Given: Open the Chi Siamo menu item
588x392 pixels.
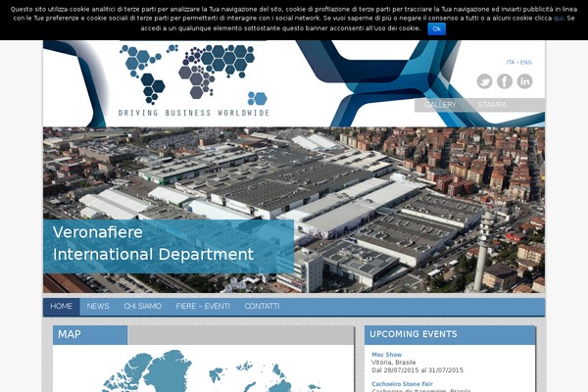Looking at the screenshot, I should tap(142, 306).
